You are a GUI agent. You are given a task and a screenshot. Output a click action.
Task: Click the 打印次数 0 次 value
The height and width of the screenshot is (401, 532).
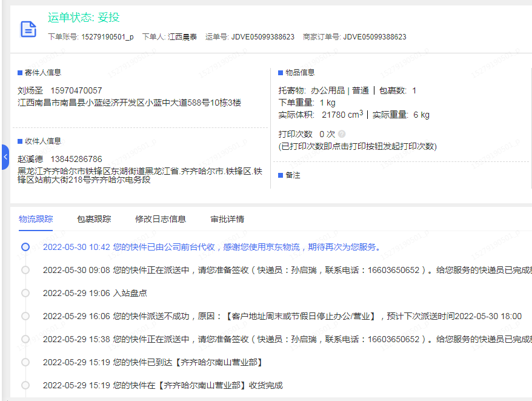pos(327,134)
